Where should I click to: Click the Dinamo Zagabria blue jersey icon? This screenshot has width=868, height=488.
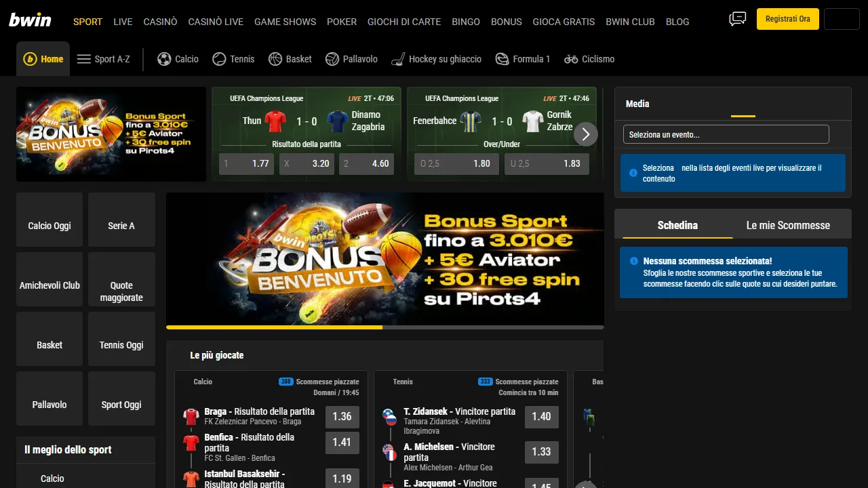(338, 121)
